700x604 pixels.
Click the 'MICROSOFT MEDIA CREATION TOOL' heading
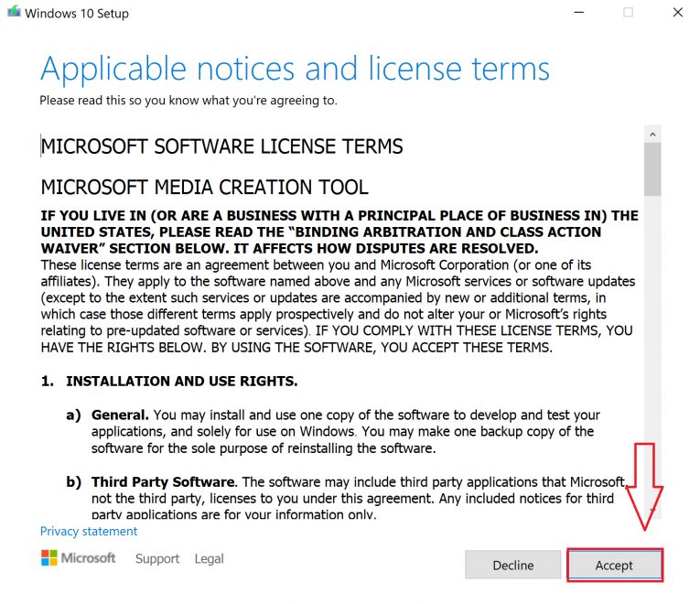(x=204, y=187)
